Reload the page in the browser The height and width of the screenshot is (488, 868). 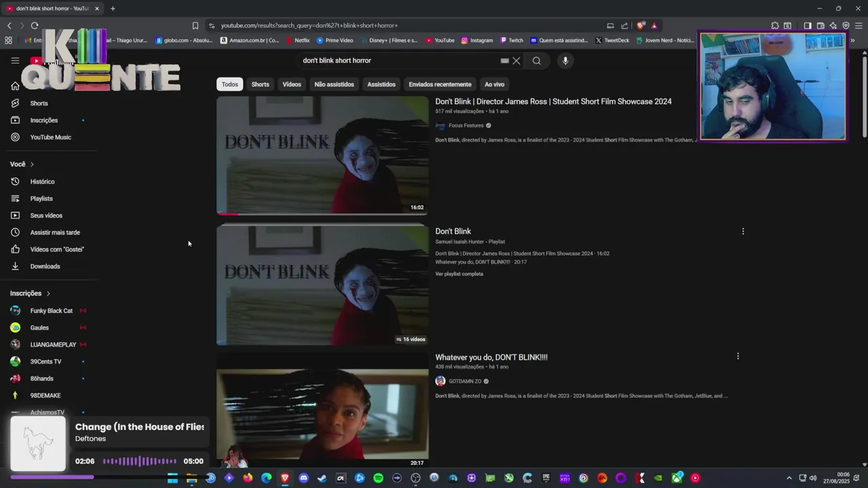[35, 25]
